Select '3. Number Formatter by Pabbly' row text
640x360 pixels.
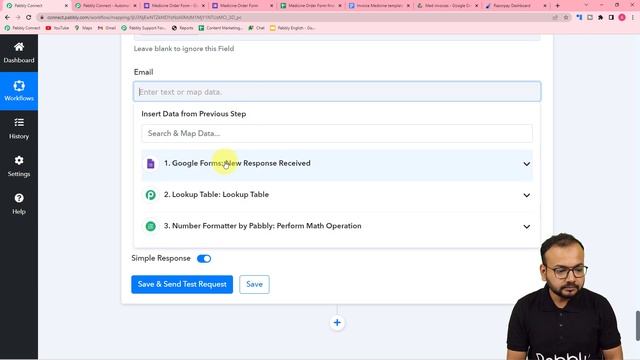[262, 226]
